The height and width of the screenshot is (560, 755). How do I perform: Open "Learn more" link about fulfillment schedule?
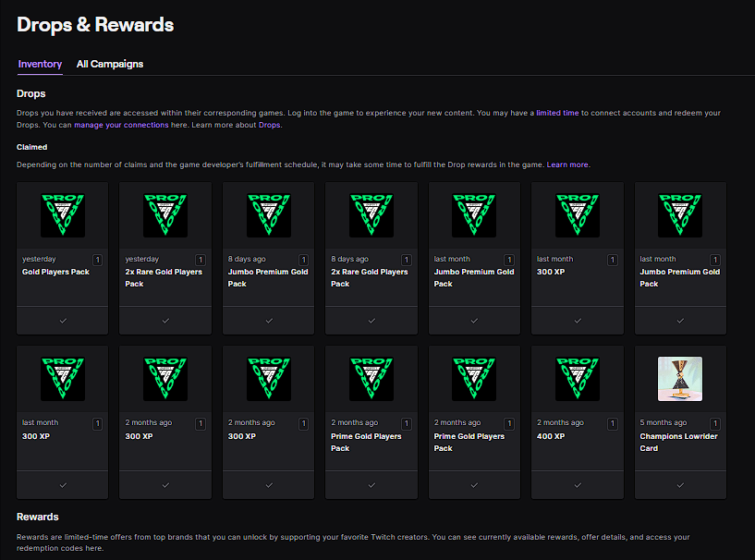point(567,164)
